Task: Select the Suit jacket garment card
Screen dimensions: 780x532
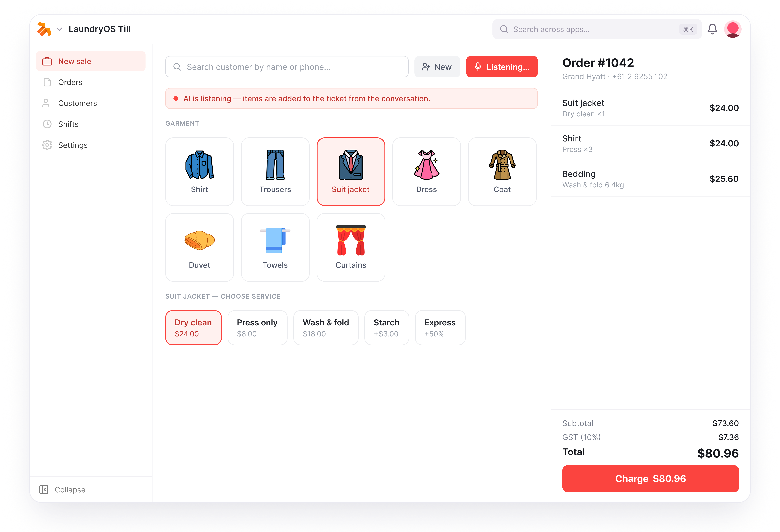Action: coord(351,172)
